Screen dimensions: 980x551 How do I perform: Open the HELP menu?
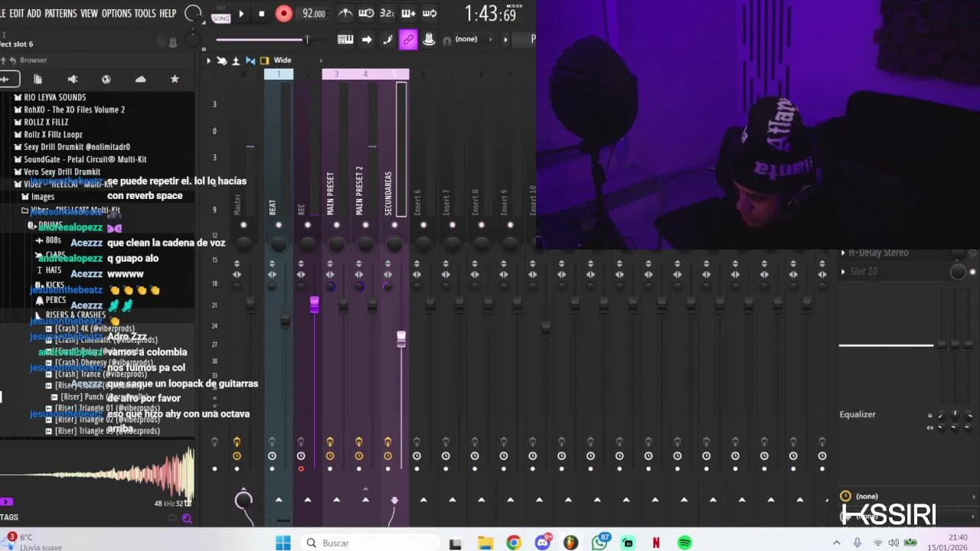click(x=168, y=14)
